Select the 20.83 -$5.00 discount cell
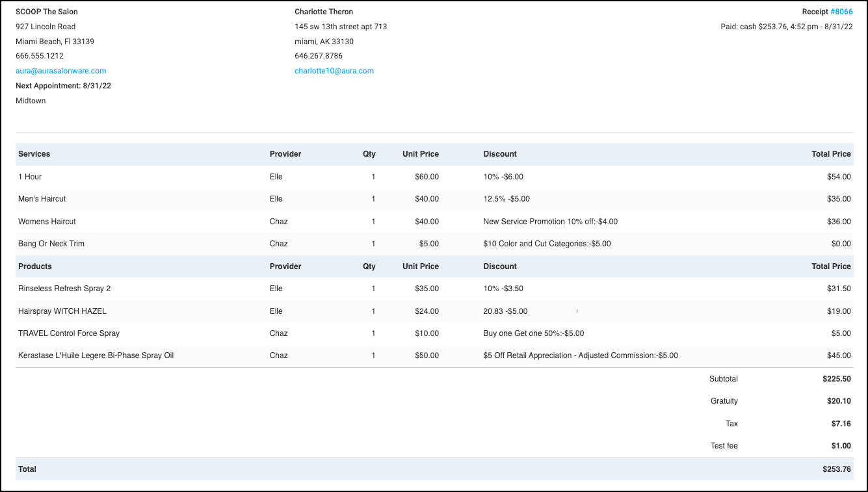The width and height of the screenshot is (868, 492). coord(505,311)
